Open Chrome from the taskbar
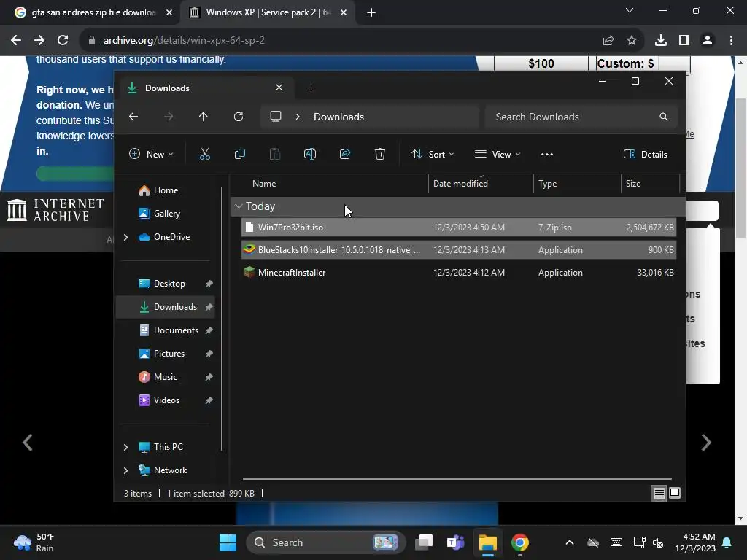 [x=519, y=542]
